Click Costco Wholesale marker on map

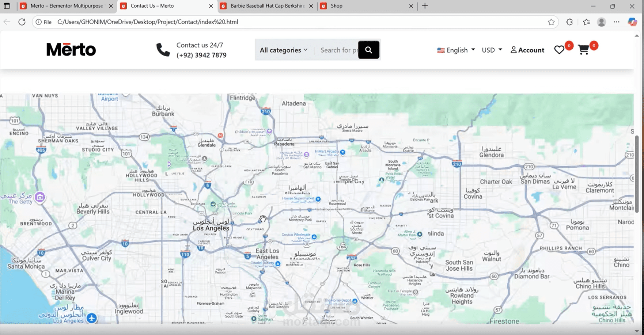(314, 237)
